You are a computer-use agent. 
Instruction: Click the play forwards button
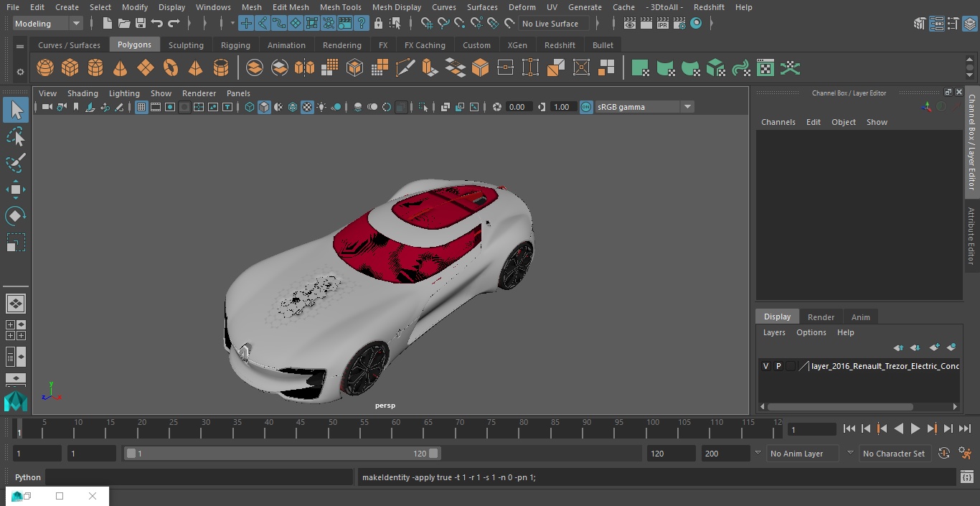[915, 428]
